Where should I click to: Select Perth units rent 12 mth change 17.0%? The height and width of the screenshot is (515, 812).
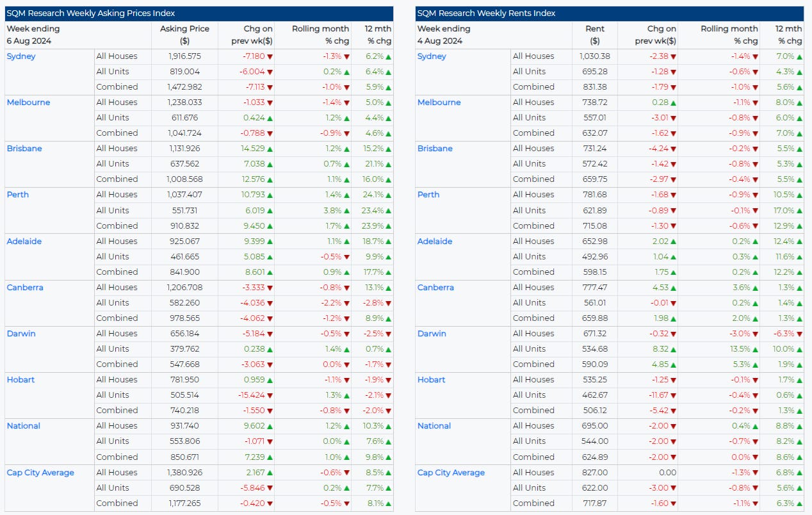[784, 211]
